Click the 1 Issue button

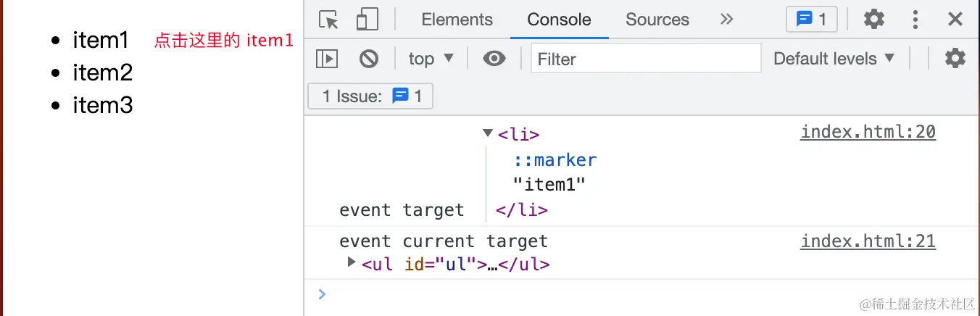click(370, 96)
